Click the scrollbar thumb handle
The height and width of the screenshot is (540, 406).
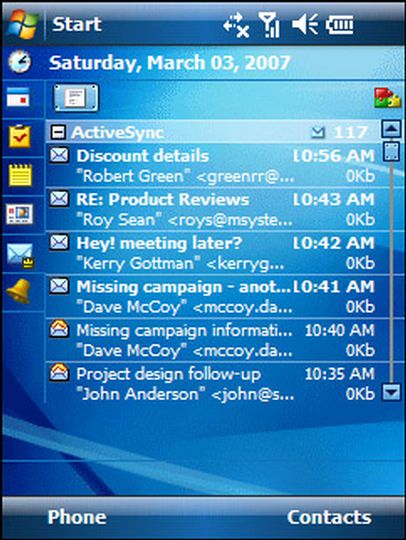tap(392, 151)
